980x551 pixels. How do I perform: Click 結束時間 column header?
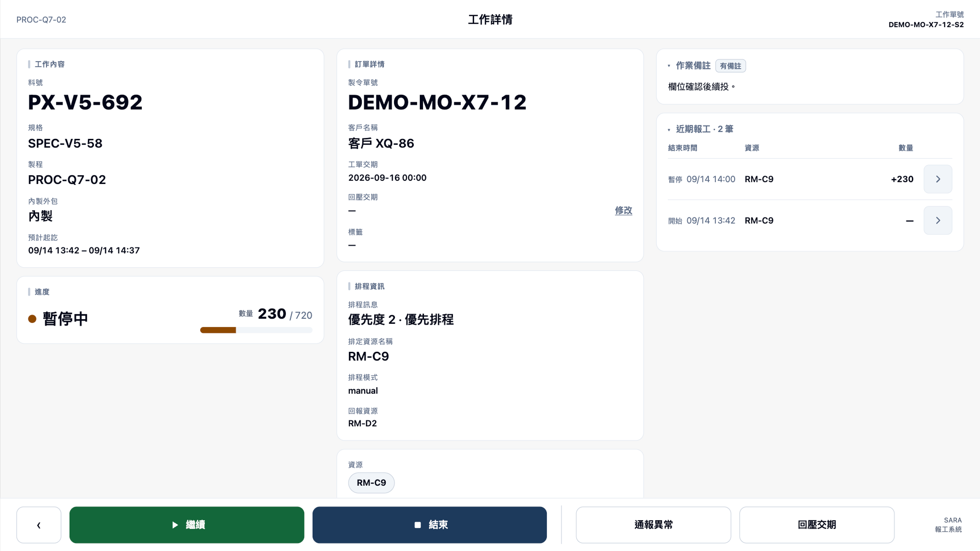click(x=683, y=148)
